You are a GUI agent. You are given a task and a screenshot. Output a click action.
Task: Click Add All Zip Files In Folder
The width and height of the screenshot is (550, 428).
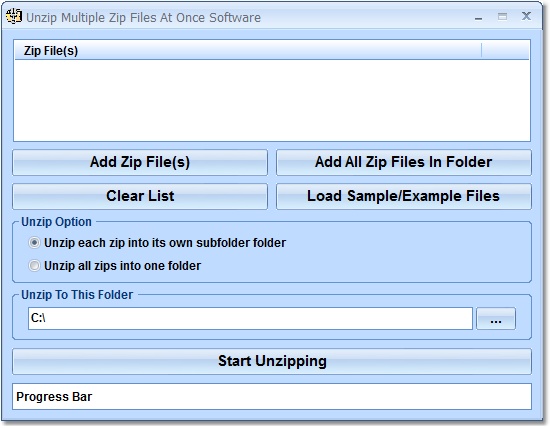coord(404,162)
